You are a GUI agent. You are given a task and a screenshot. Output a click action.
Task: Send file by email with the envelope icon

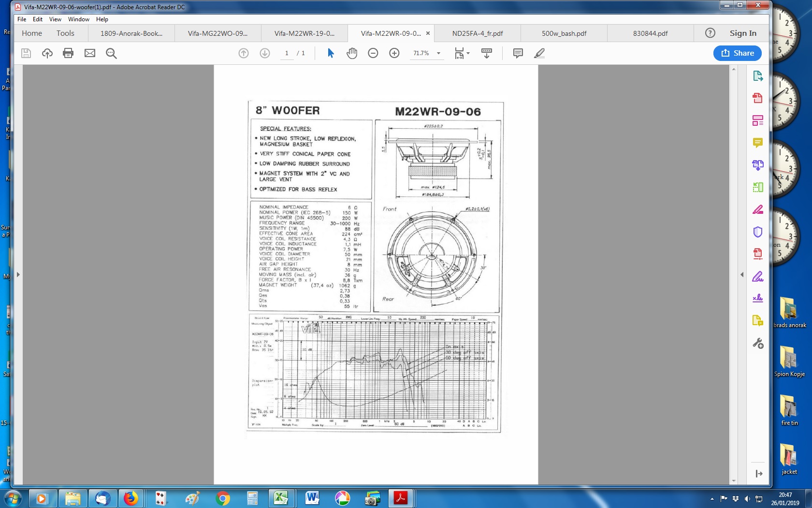click(x=90, y=53)
